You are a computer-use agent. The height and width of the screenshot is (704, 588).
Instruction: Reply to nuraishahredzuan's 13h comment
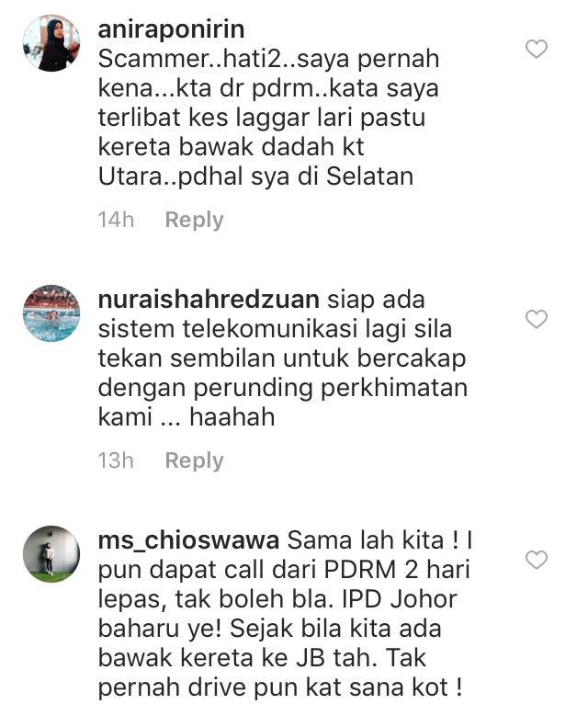[x=195, y=460]
